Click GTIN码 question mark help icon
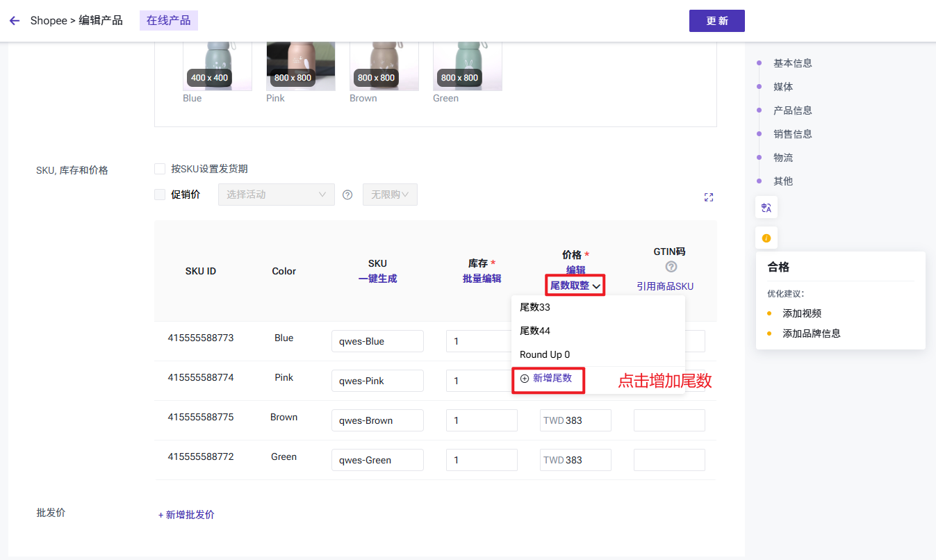The height and width of the screenshot is (560, 936). [x=671, y=267]
